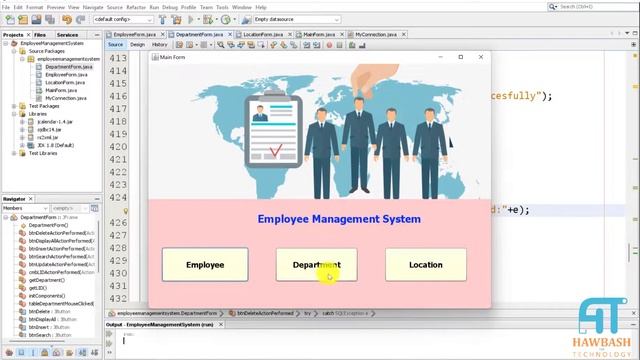
Task: Click btnDeleteActionPerformed in the breadcrumb bar
Action: tap(265, 313)
